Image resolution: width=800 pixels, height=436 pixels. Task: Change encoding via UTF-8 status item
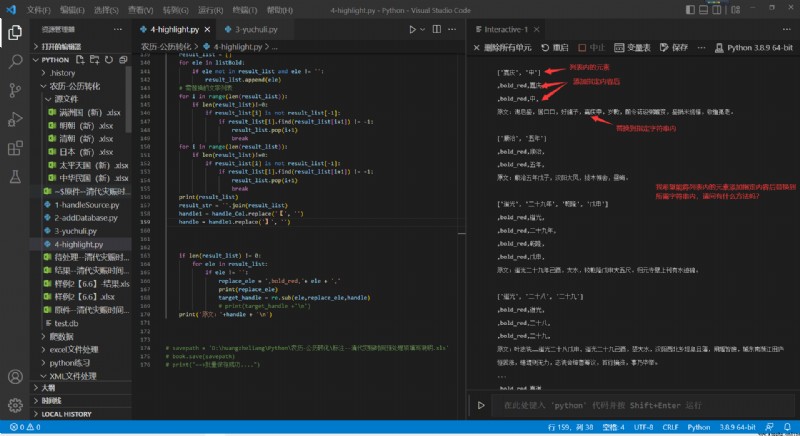643,427
